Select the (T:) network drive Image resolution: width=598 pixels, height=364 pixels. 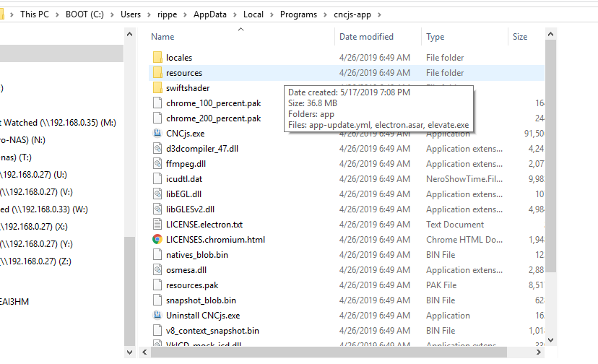[x=16, y=157]
